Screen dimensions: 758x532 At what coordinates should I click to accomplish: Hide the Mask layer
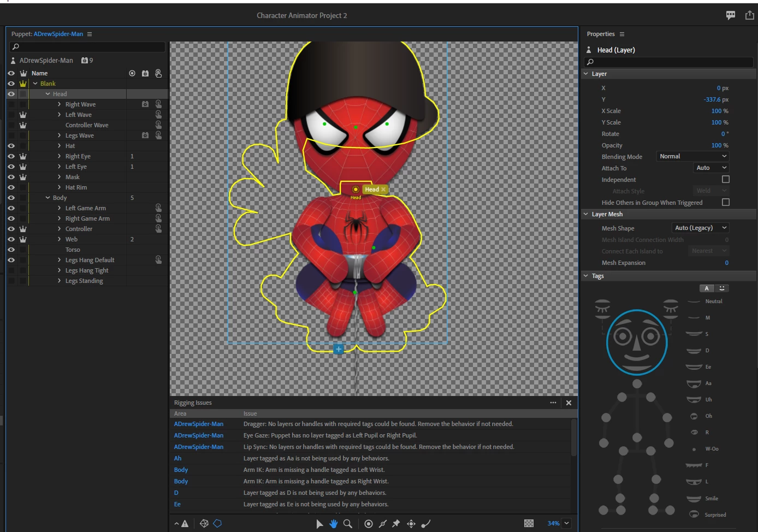(x=11, y=177)
